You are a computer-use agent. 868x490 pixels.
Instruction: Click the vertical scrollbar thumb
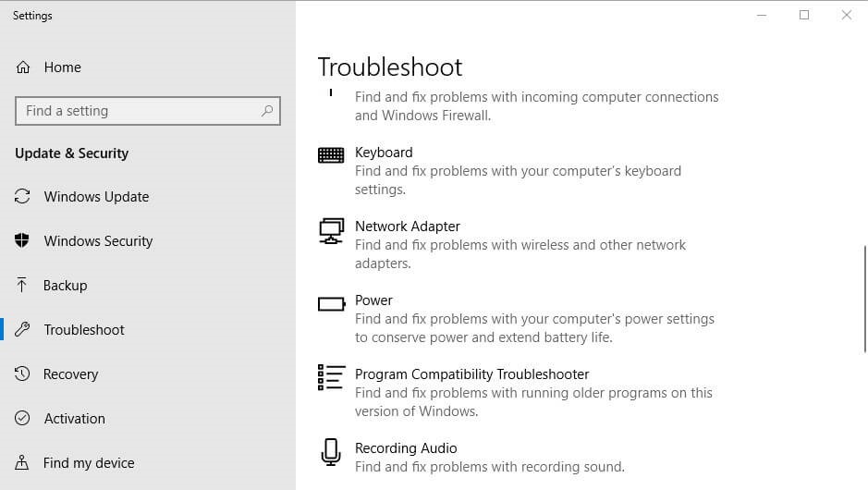coord(865,299)
